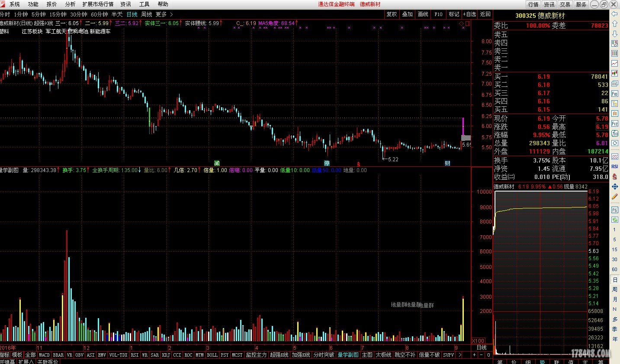Screen dimensions: 620x364
Task: Open the 分析 menu
Action: pyautogui.click(x=70, y=4)
